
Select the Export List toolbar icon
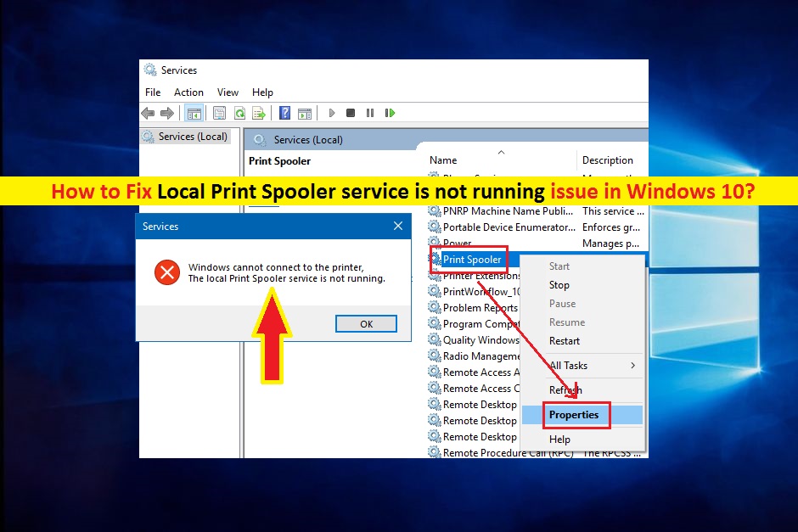tap(260, 113)
